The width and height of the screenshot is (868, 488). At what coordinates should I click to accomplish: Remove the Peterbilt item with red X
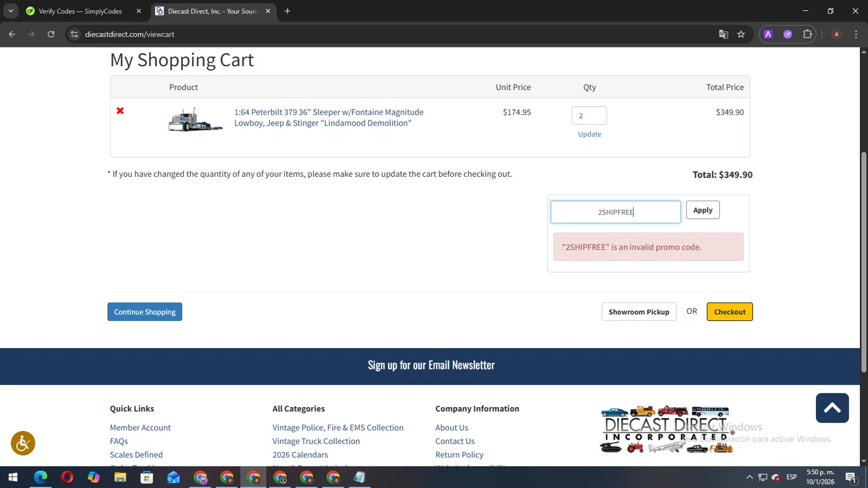pyautogui.click(x=120, y=110)
